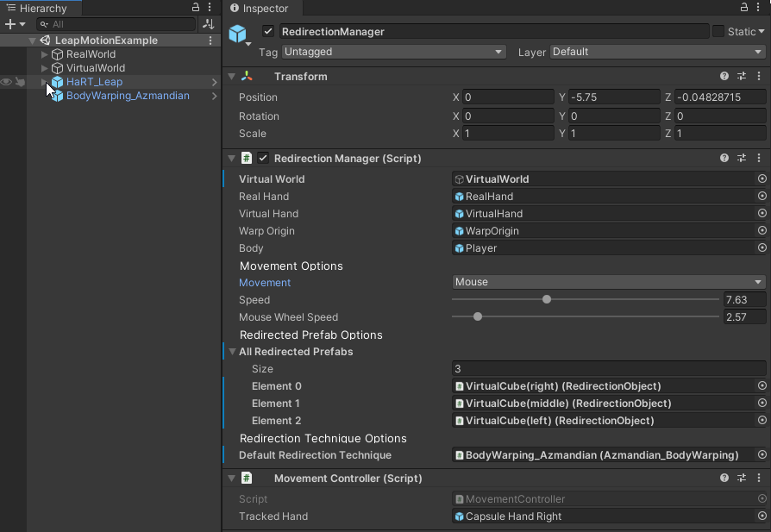Select BodyWarping_Azmandian in the Hierarchy

click(x=128, y=96)
